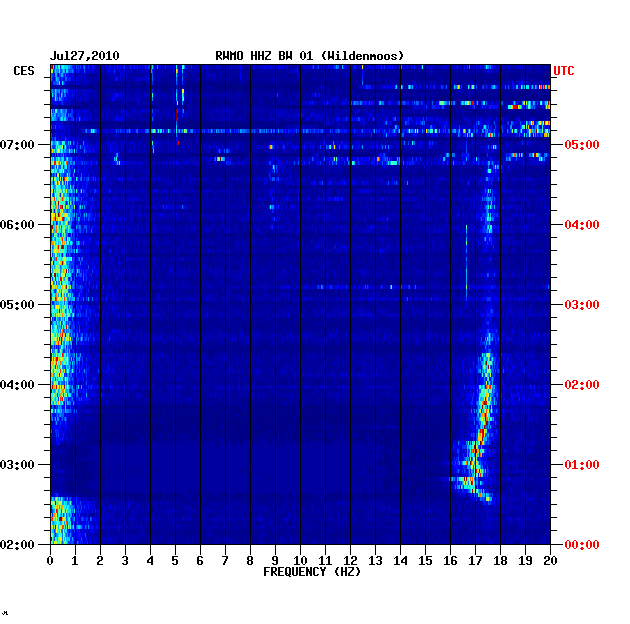
Task: Select the red UTC 02:00 time label
Action: (582, 385)
